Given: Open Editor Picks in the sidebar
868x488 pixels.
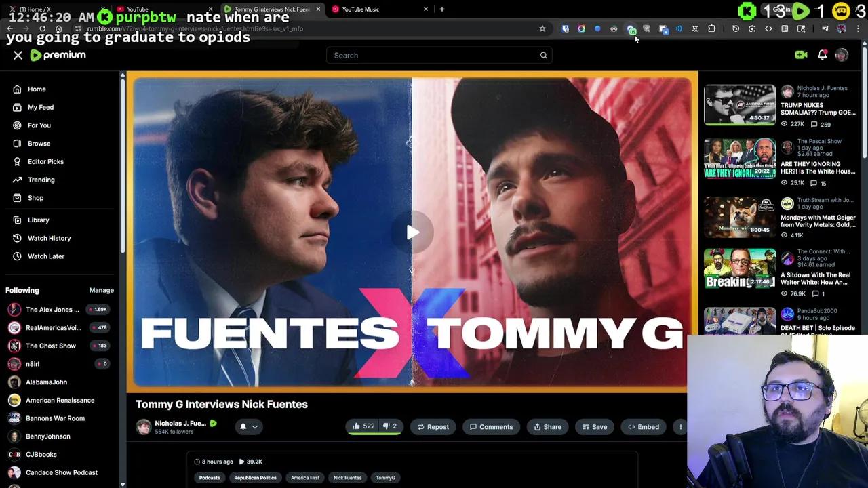Looking at the screenshot, I should tap(45, 161).
